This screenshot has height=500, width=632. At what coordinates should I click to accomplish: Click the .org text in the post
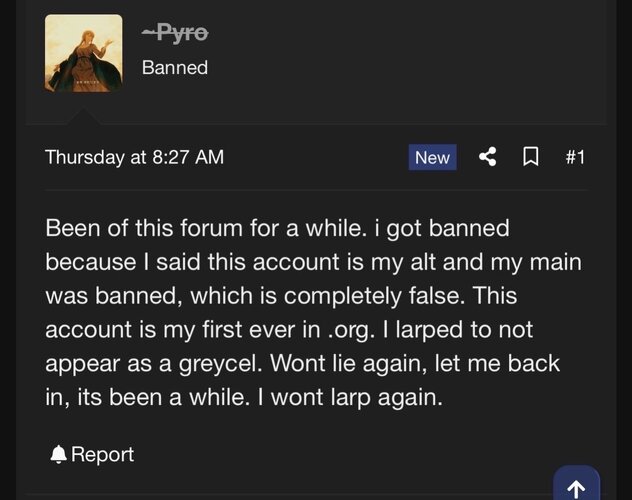click(x=348, y=330)
